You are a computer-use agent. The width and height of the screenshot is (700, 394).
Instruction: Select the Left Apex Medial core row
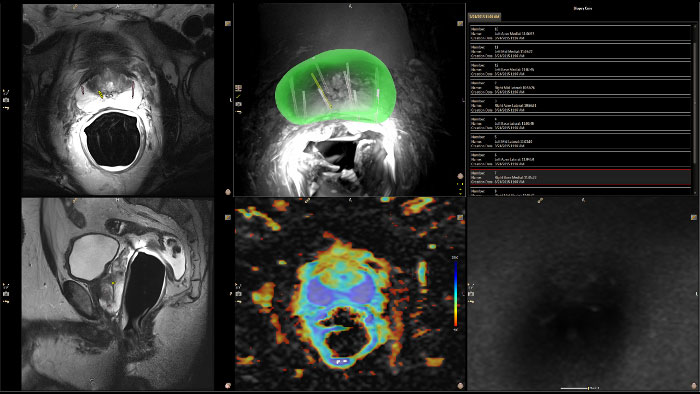coord(580,33)
